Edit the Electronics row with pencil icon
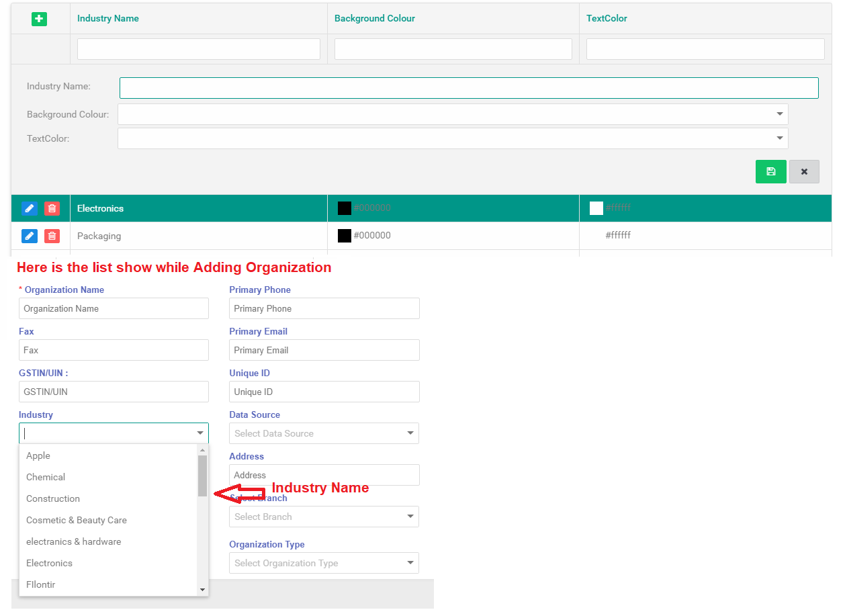This screenshot has height=616, width=845. point(29,208)
